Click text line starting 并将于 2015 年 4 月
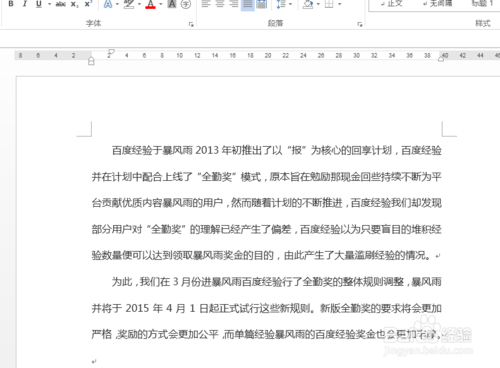The height and width of the screenshot is (368, 500). click(x=267, y=308)
